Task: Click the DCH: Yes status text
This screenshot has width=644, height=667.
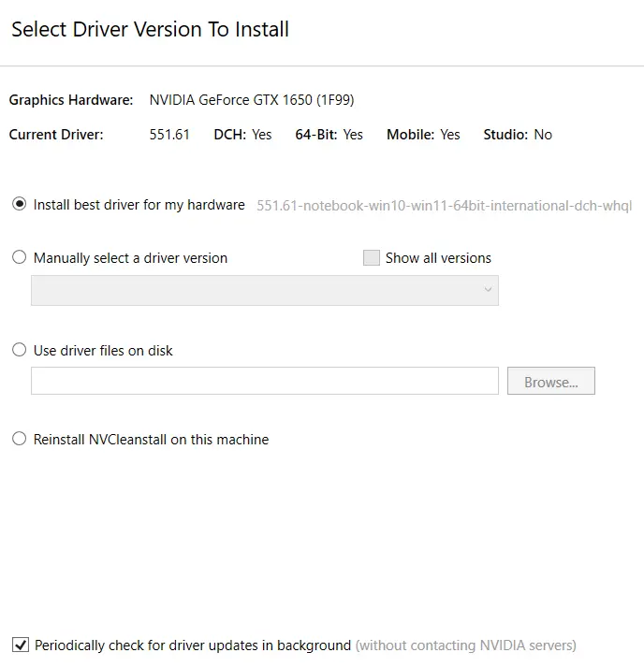Action: tap(242, 135)
